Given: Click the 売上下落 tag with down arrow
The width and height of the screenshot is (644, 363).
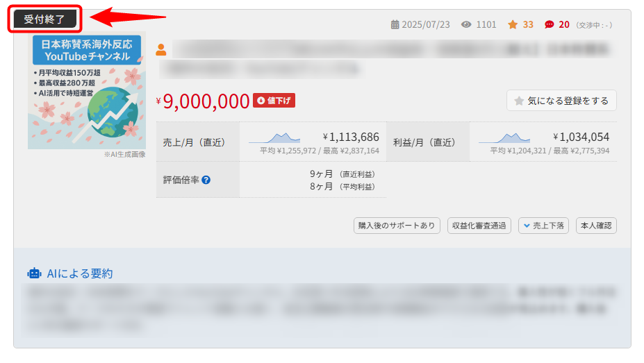Looking at the screenshot, I should [543, 226].
